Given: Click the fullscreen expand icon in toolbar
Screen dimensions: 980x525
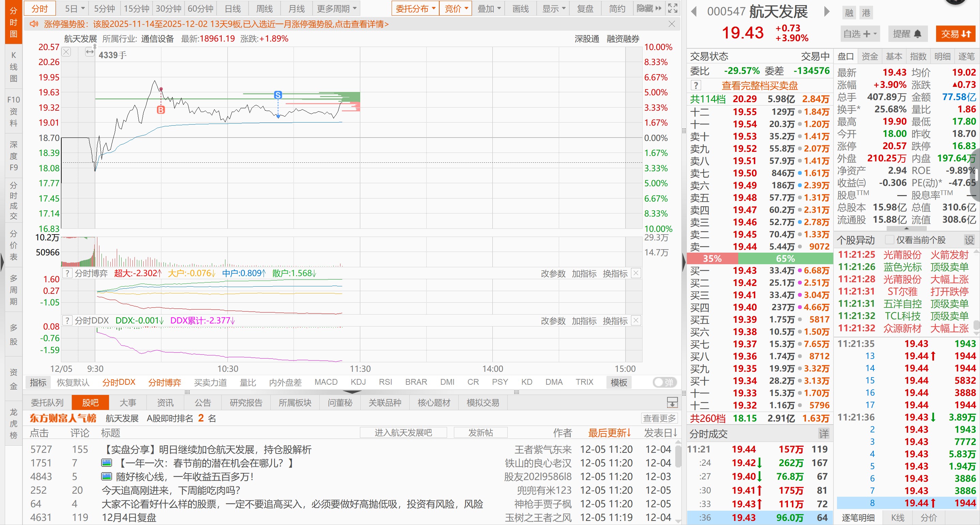Looking at the screenshot, I should [x=673, y=9].
